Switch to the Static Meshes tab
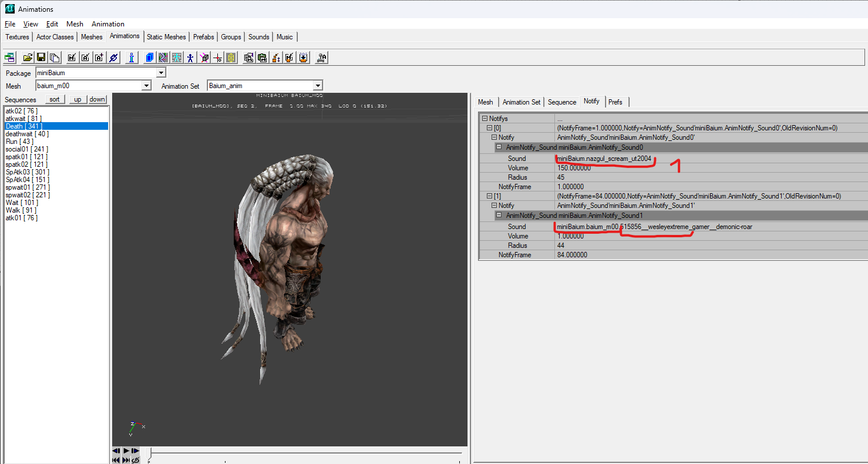868x464 pixels. point(166,37)
